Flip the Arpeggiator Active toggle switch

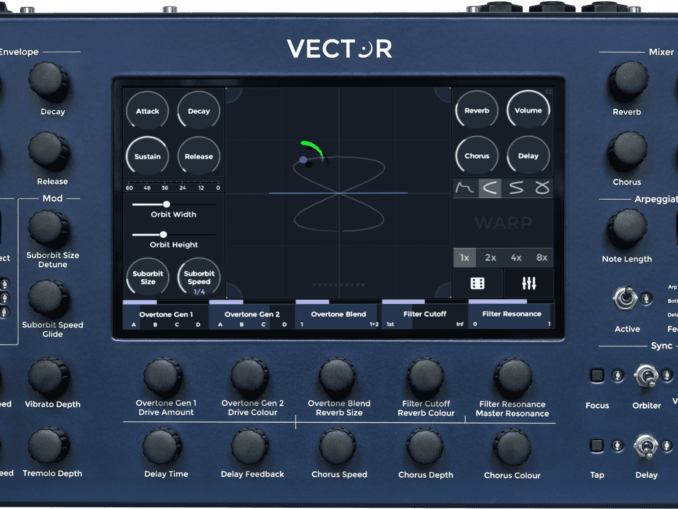point(624,298)
